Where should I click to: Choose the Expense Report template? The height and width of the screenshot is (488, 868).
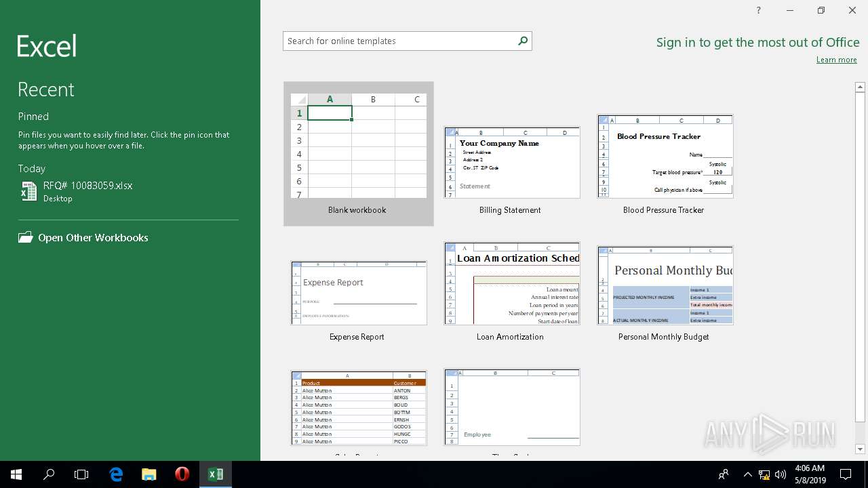(x=359, y=293)
